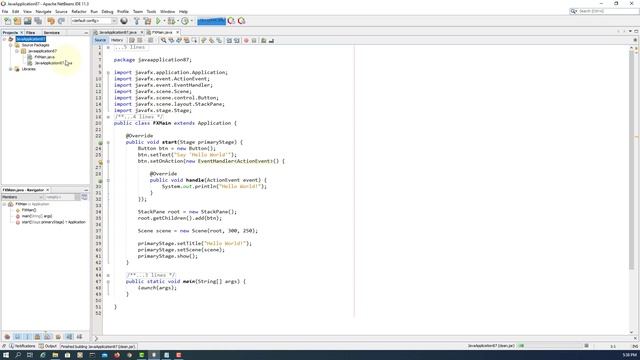The height and width of the screenshot is (360, 640).
Task: Open the Profile Project dropdown arrow
Action: [x=191, y=21]
